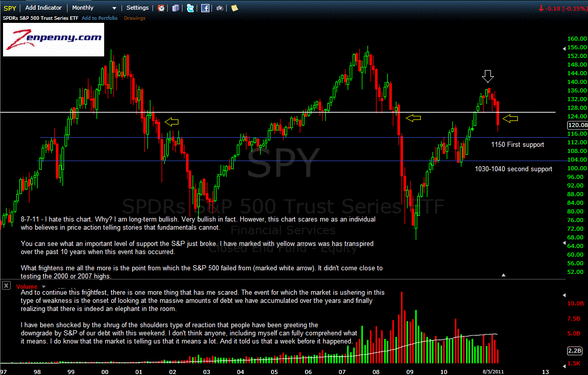Screen dimensions: 588x375
Task: Share the chart via Facebook icon
Action: pyautogui.click(x=205, y=8)
